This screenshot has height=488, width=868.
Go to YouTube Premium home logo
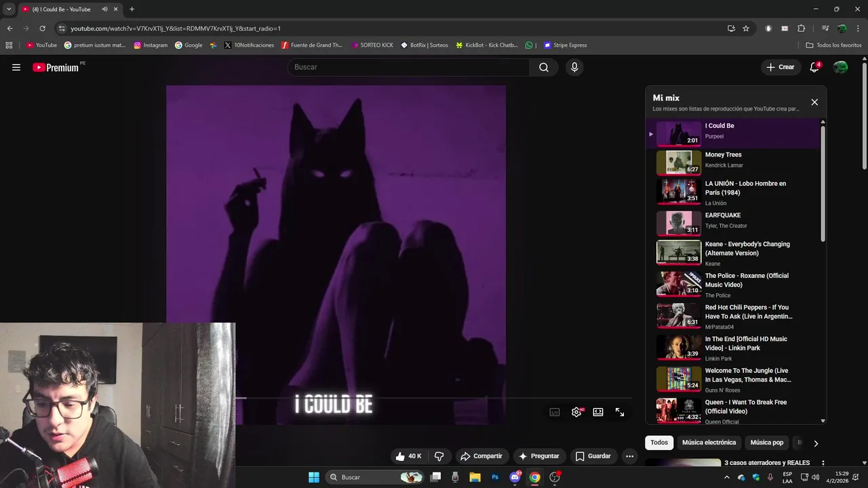pyautogui.click(x=56, y=67)
